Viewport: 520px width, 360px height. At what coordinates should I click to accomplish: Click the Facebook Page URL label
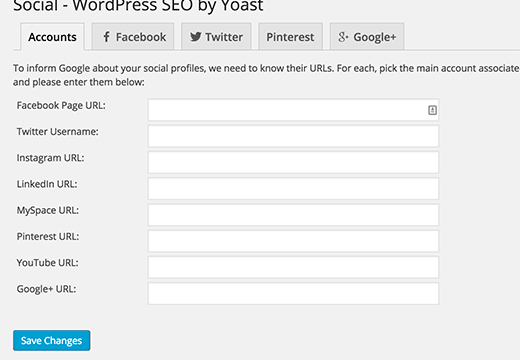[61, 106]
